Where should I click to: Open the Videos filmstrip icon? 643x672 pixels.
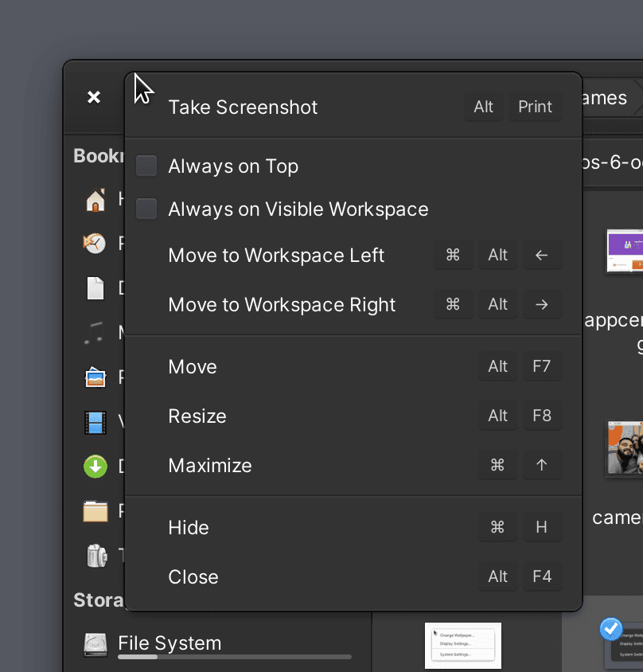(95, 422)
